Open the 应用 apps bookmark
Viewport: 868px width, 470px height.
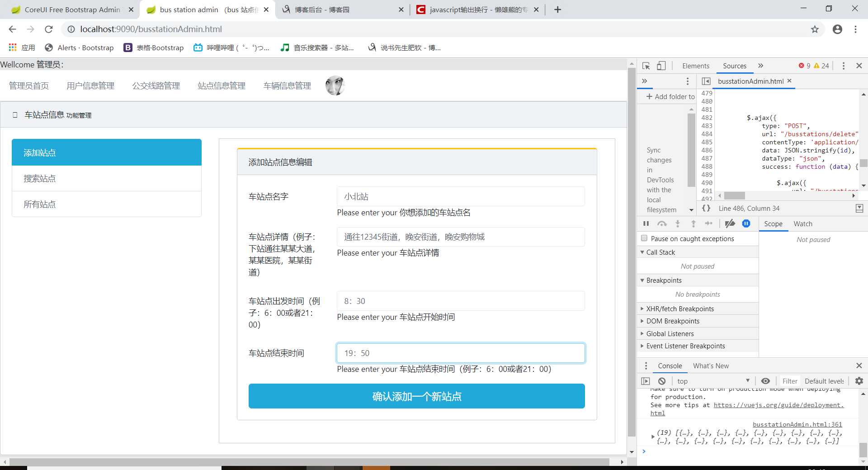click(21, 47)
